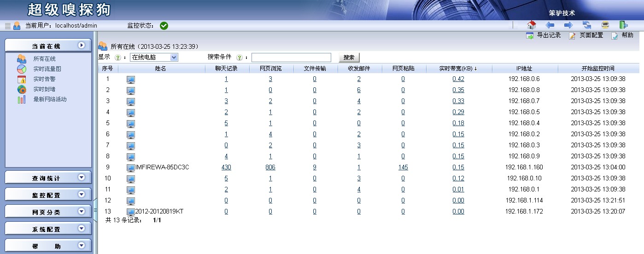Expand the 监控配置 panel
The image size is (644, 254).
coord(48,195)
